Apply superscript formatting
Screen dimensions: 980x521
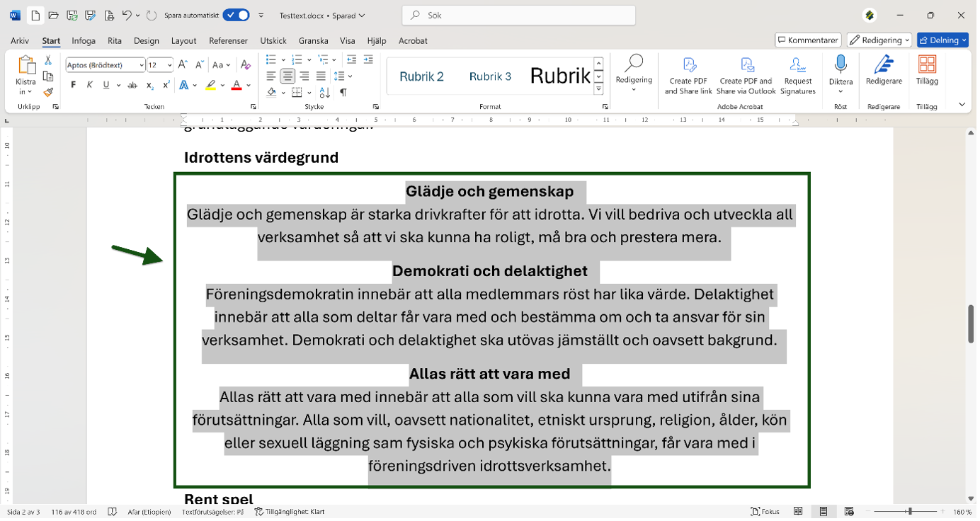click(166, 85)
